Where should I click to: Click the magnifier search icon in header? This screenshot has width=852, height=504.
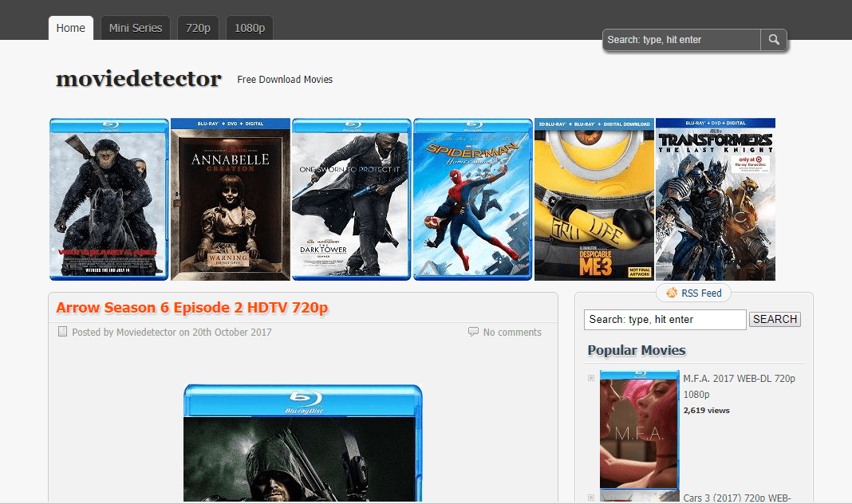coord(774,40)
